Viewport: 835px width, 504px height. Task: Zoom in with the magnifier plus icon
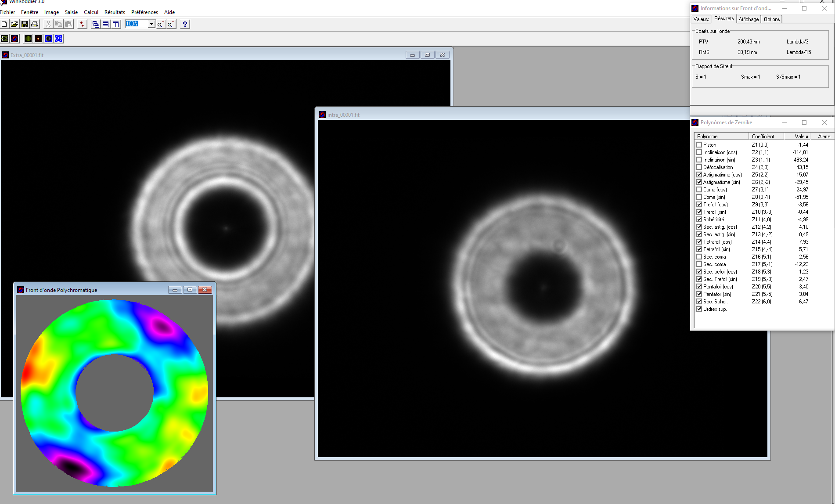[161, 24]
